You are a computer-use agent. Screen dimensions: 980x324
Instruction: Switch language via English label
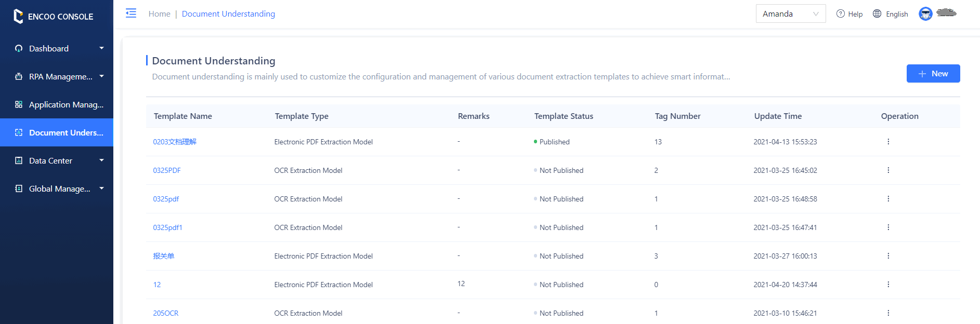point(897,14)
